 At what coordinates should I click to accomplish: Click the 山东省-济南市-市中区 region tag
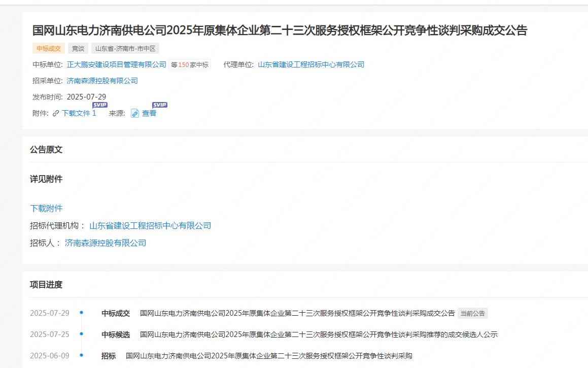[x=125, y=49]
